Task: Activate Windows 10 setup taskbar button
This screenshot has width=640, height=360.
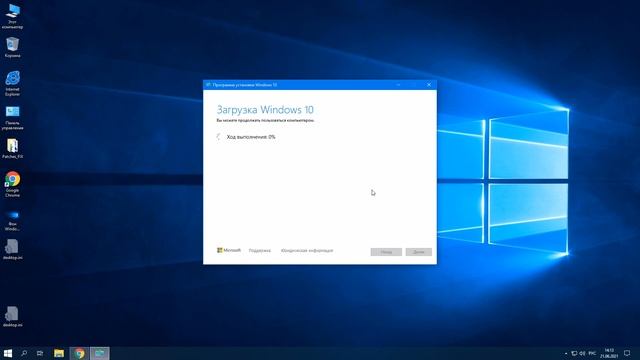Action: (x=100, y=353)
